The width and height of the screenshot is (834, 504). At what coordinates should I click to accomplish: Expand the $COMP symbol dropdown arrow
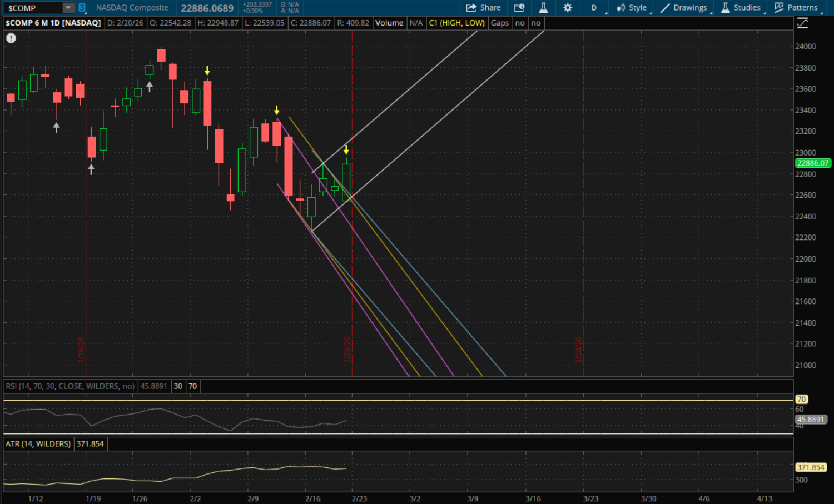pos(68,8)
